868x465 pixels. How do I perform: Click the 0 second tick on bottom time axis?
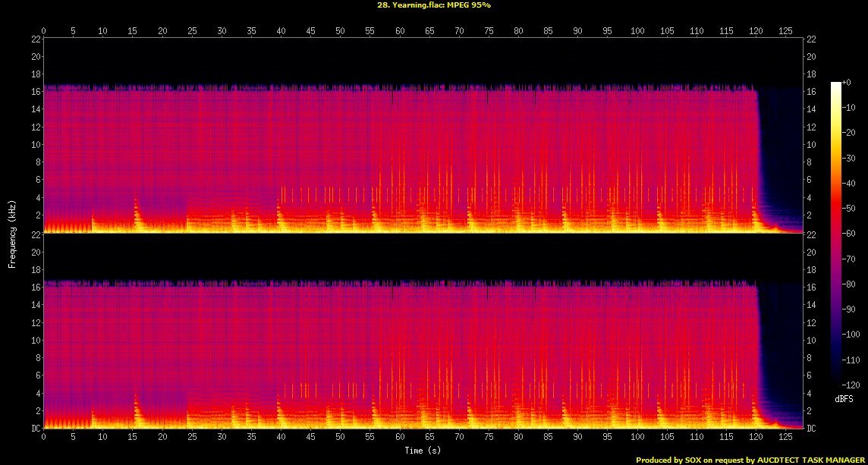(x=43, y=438)
